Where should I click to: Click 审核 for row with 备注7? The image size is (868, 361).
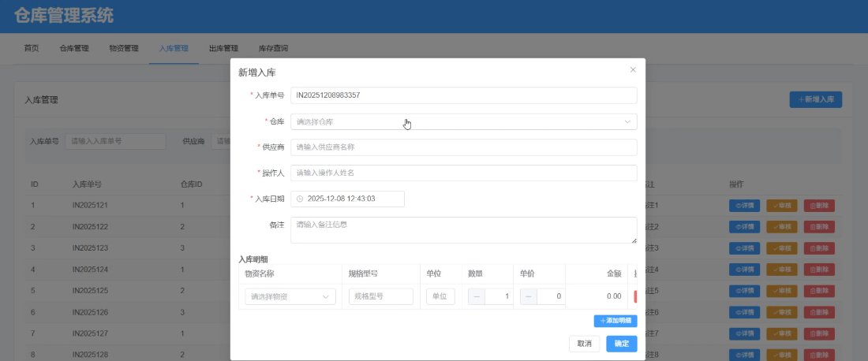[782, 334]
